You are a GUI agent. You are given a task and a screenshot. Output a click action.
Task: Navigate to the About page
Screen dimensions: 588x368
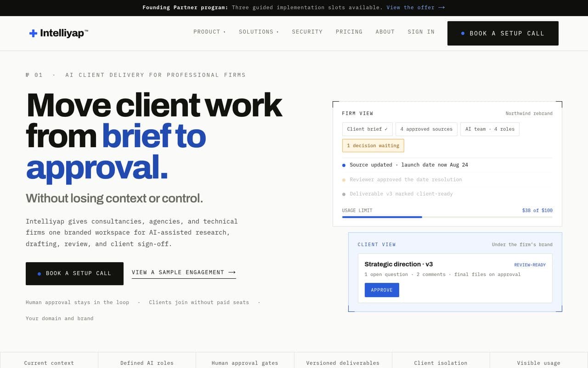pyautogui.click(x=385, y=32)
